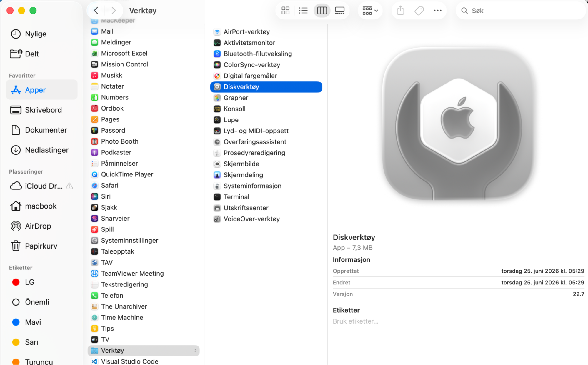Click the TeamViewer Meeting icon
Screen dimensions: 588x365
coord(94,273)
